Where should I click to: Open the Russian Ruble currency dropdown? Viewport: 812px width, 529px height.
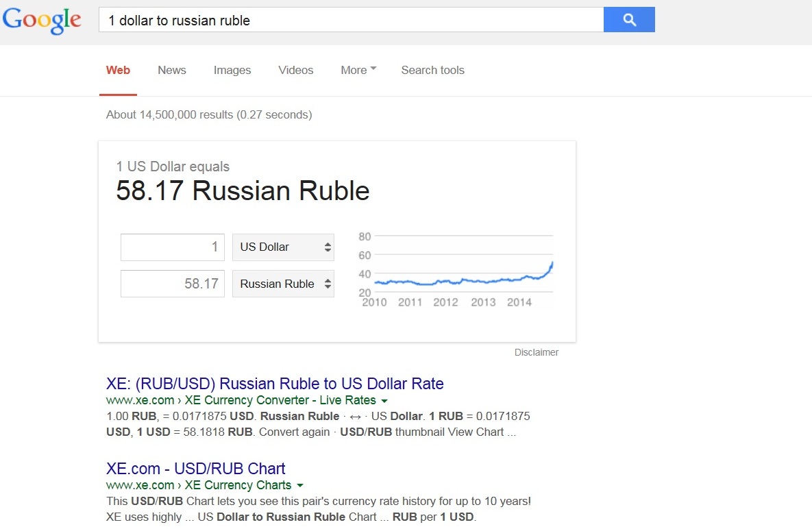[x=283, y=284]
